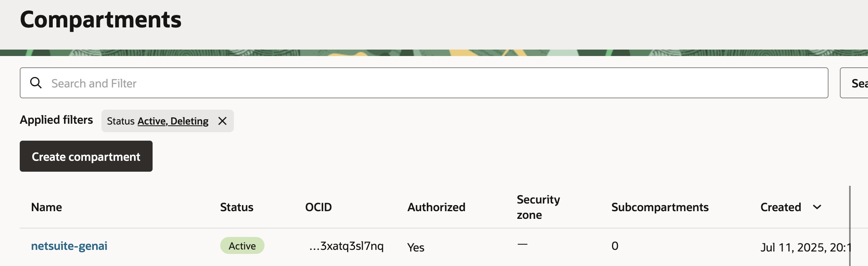Click the Authorized column header

[436, 207]
